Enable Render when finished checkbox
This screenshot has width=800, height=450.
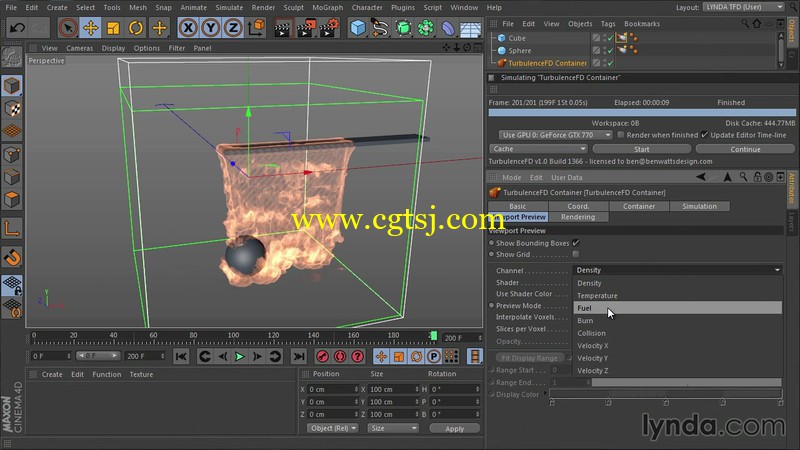click(621, 135)
